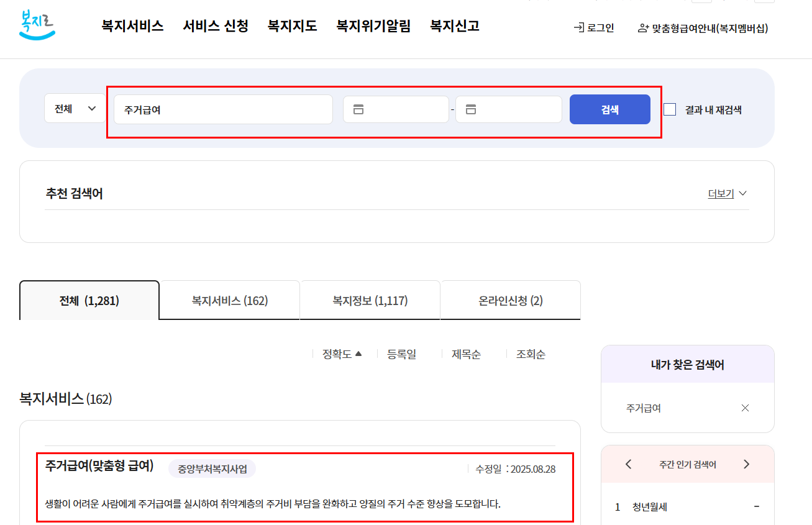Open the end date calendar picker
This screenshot has height=525, width=812.
point(472,109)
